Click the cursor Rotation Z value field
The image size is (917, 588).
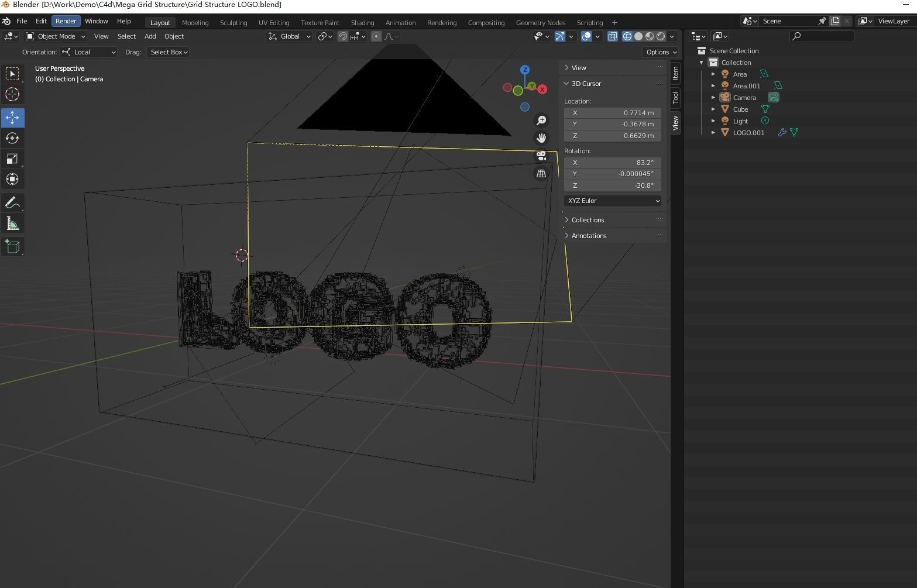point(613,185)
